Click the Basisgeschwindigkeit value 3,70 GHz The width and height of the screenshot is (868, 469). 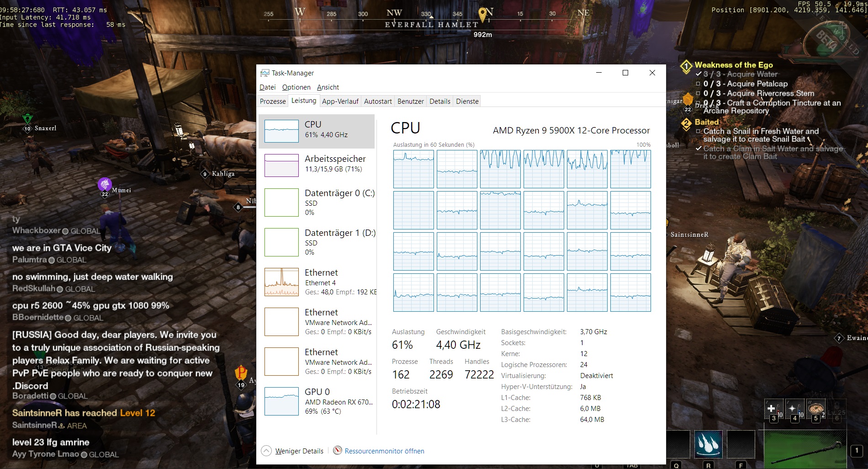[593, 332]
